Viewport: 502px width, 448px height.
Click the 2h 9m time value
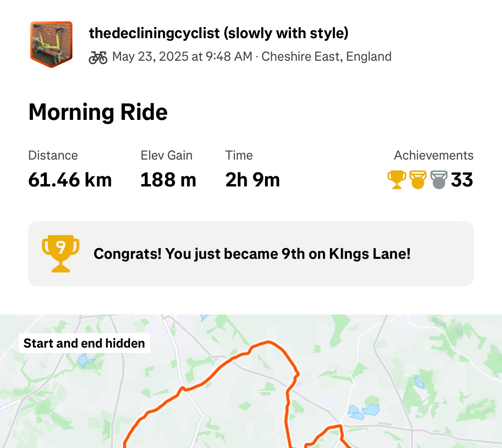253,180
